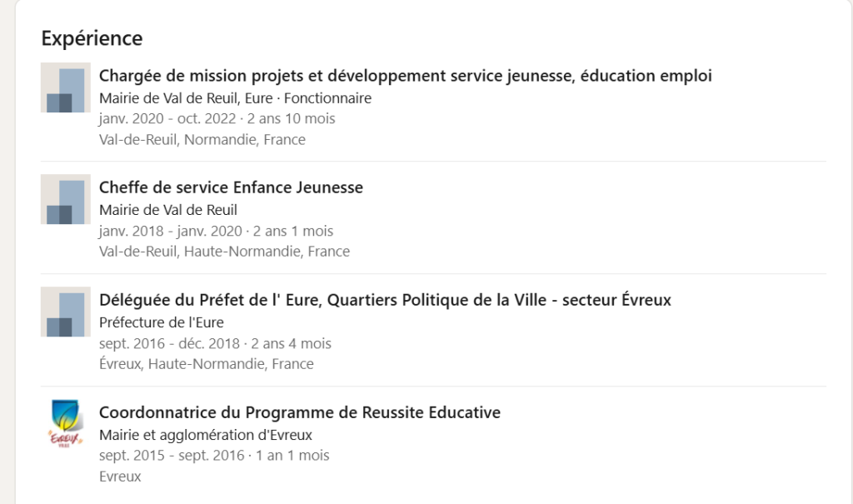This screenshot has width=853, height=504.
Task: Visit the Préfecture de l'Eure company
Action: pos(161,322)
